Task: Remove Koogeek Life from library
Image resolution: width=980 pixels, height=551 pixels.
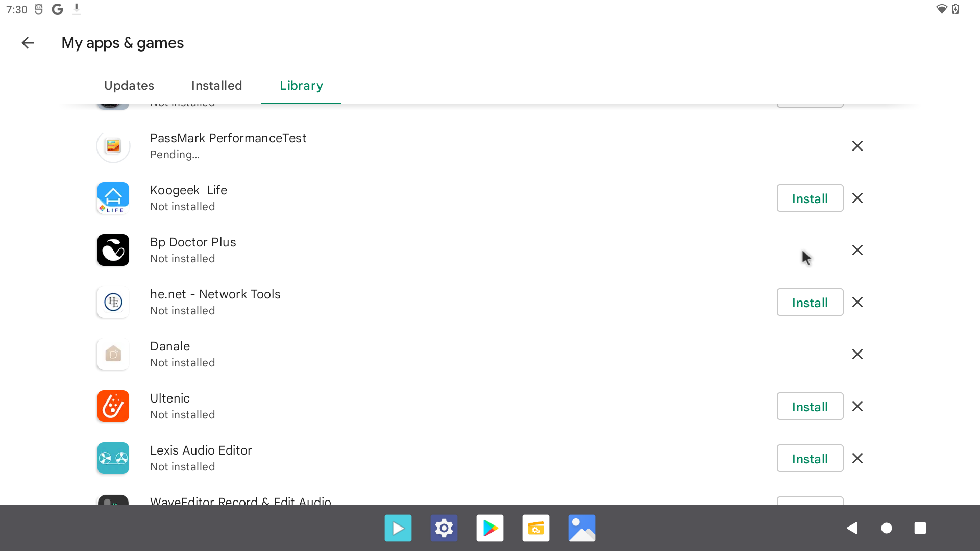Action: click(857, 198)
